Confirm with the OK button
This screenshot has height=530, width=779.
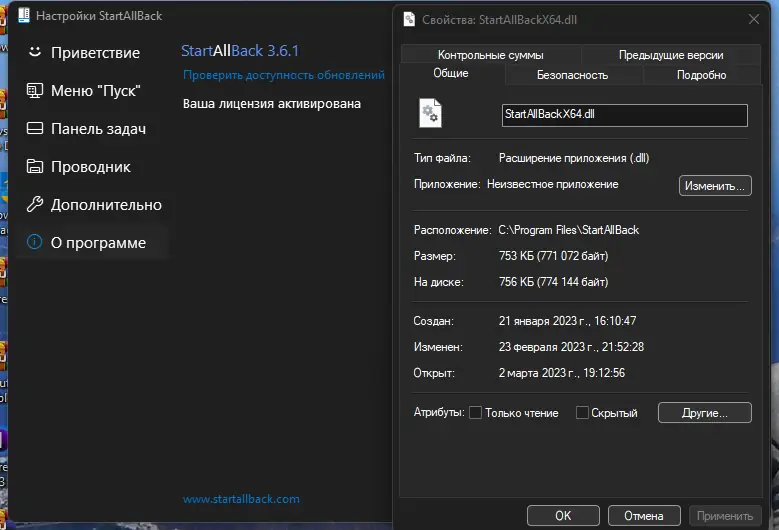563,516
